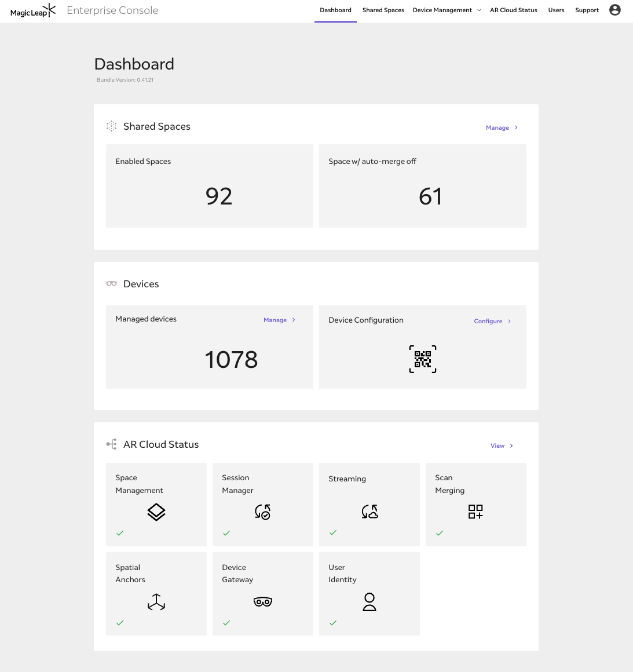This screenshot has width=633, height=672.
Task: Open the user account avatar menu
Action: 615,10
